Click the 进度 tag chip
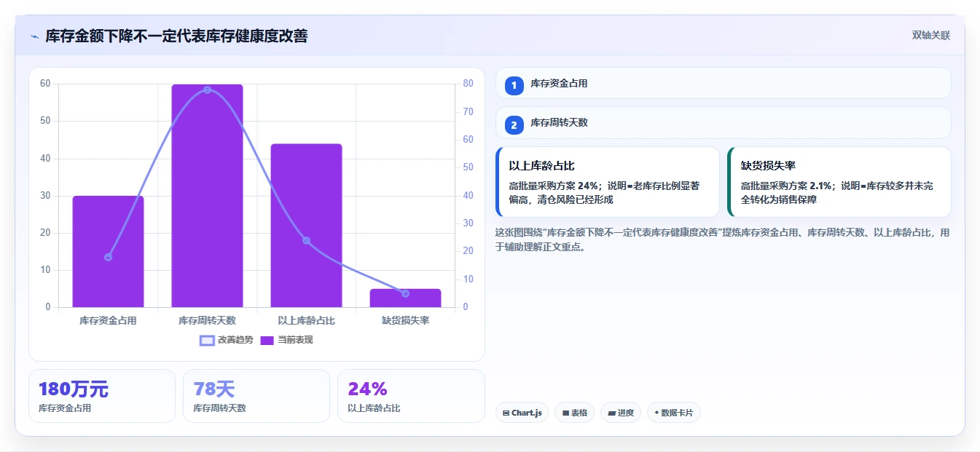Image resolution: width=980 pixels, height=452 pixels. click(621, 413)
